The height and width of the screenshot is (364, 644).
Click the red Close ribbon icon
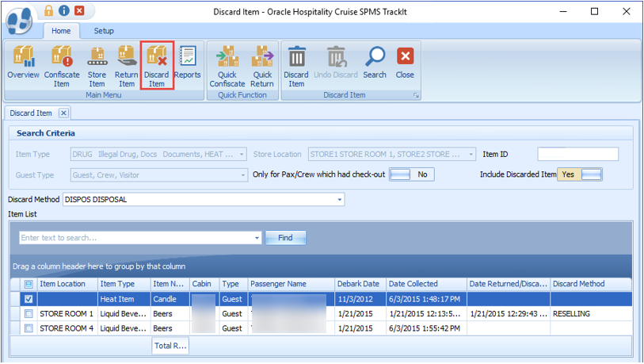pyautogui.click(x=405, y=63)
